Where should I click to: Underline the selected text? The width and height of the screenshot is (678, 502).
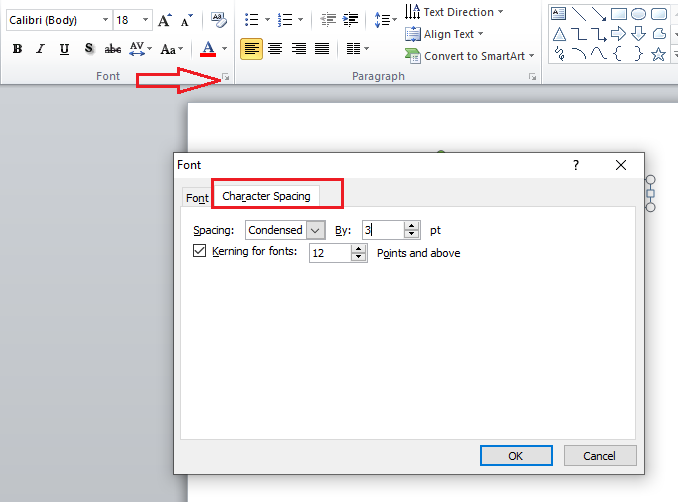tap(65, 49)
